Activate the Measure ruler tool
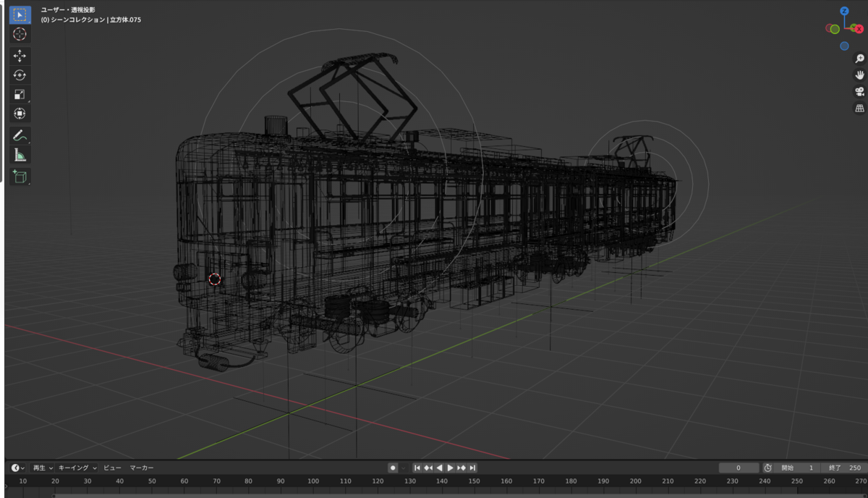868x498 pixels. [x=20, y=155]
